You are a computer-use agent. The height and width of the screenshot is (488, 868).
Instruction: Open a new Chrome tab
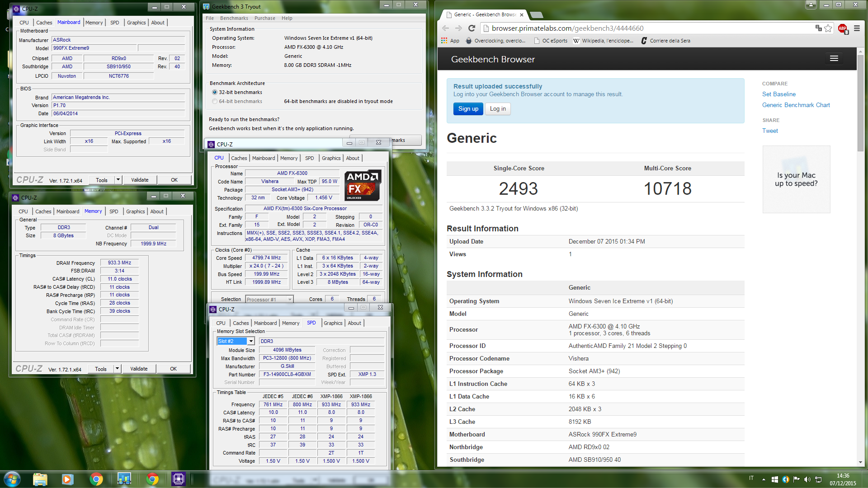coord(537,15)
